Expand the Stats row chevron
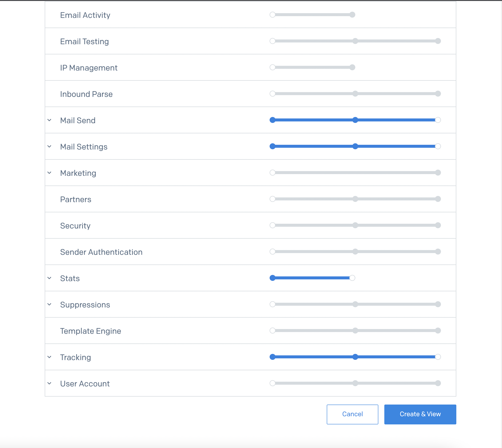 click(49, 278)
